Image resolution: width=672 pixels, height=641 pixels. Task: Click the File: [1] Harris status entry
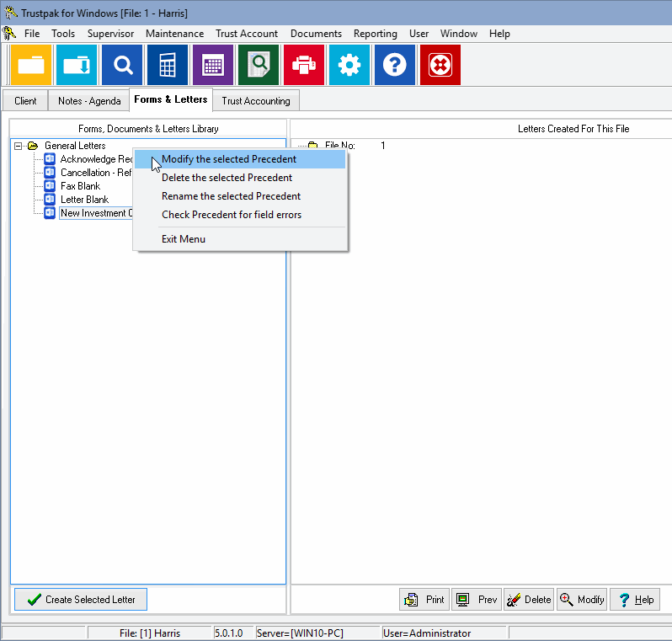tap(150, 633)
